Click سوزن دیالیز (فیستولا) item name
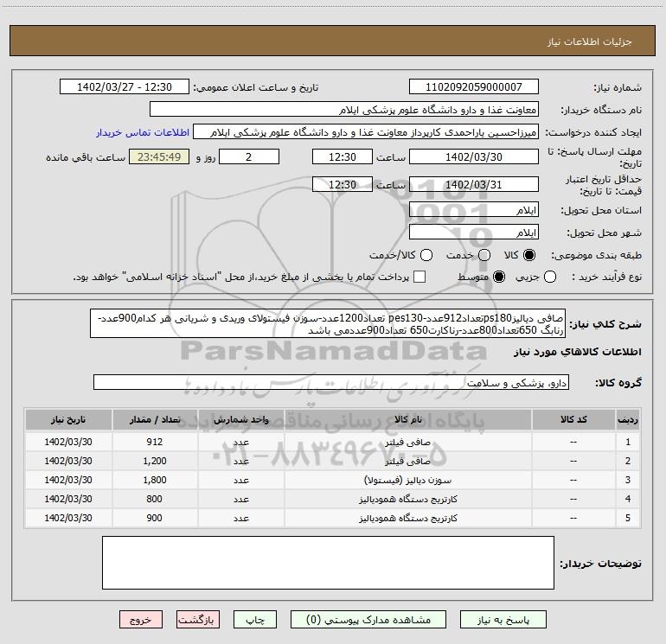The height and width of the screenshot is (644, 666). tap(407, 480)
